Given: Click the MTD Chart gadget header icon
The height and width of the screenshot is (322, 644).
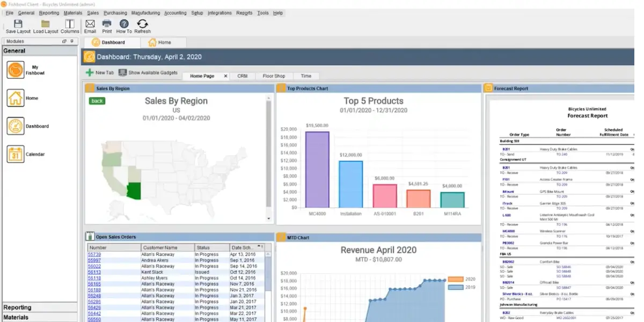Looking at the screenshot, I should [281, 237].
